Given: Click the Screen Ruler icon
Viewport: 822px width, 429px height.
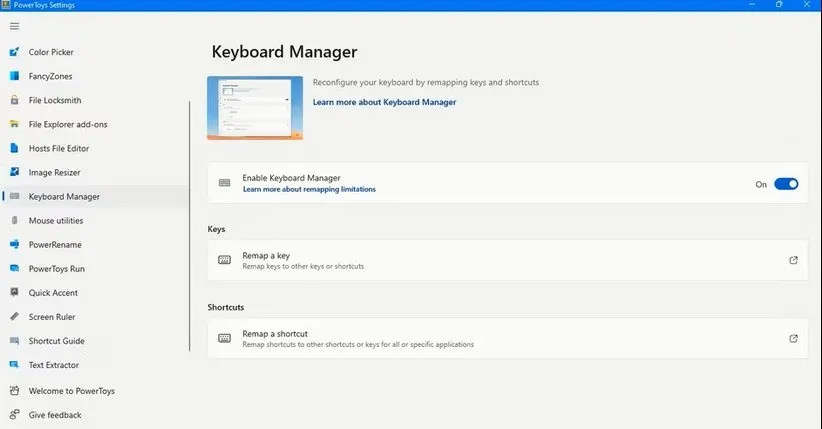Looking at the screenshot, I should (x=14, y=317).
